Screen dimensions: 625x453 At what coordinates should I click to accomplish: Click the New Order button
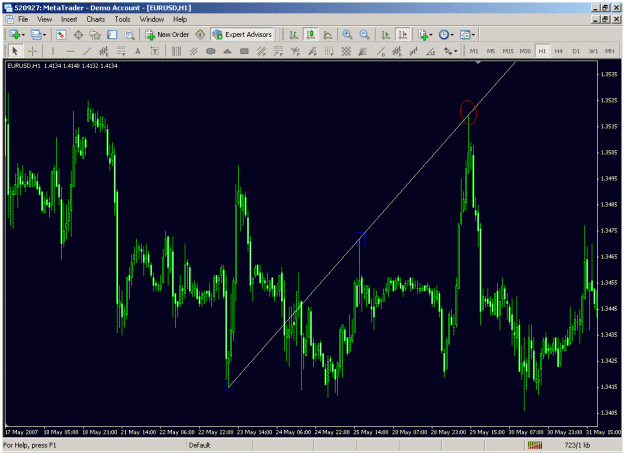tap(167, 35)
